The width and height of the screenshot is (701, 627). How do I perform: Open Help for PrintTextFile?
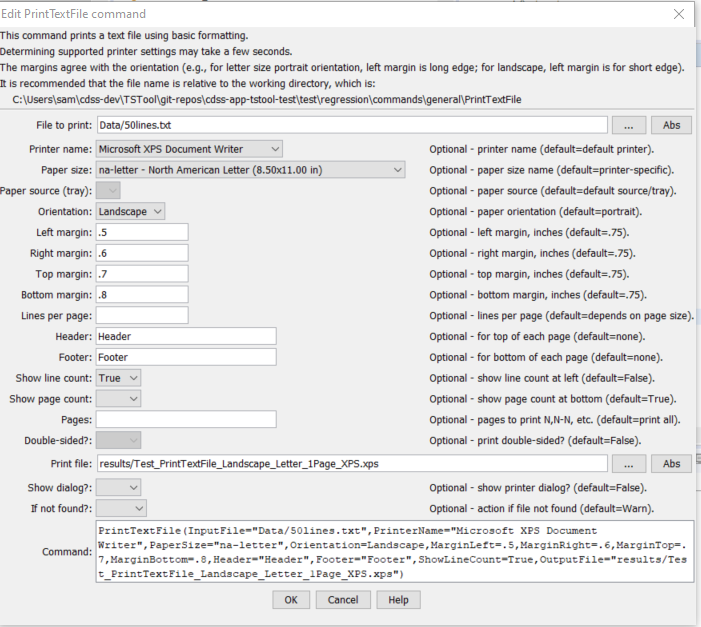pyautogui.click(x=398, y=600)
